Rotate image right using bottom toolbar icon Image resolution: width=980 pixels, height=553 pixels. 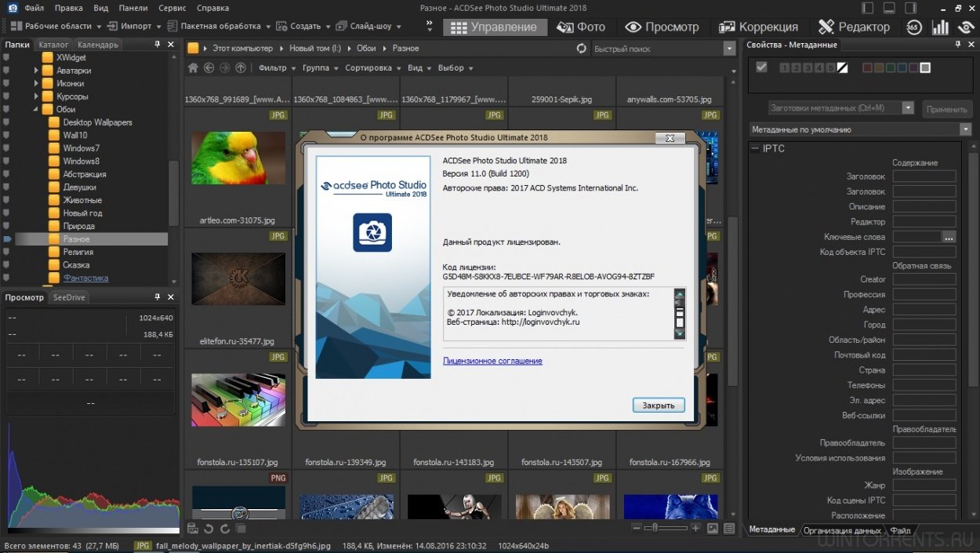[x=224, y=529]
